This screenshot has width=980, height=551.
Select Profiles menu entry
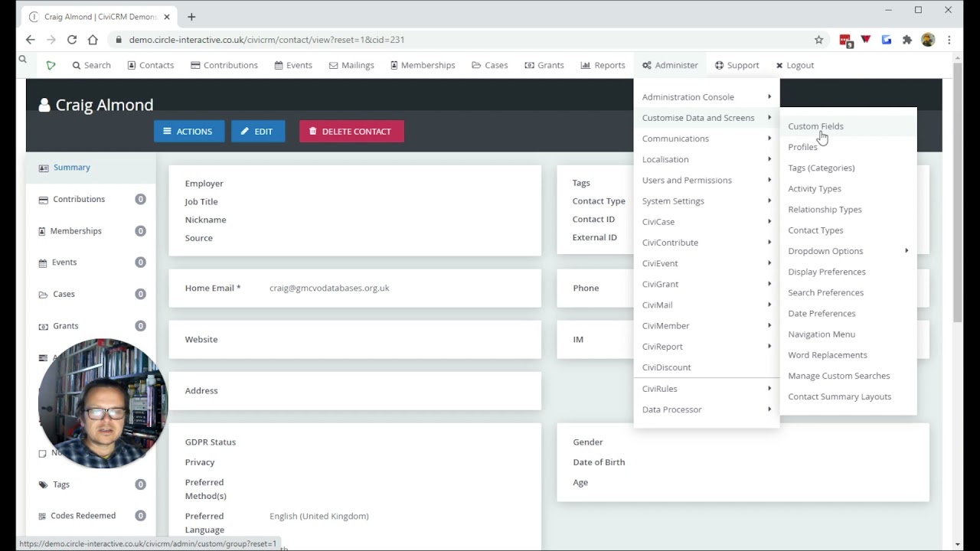coord(848,147)
